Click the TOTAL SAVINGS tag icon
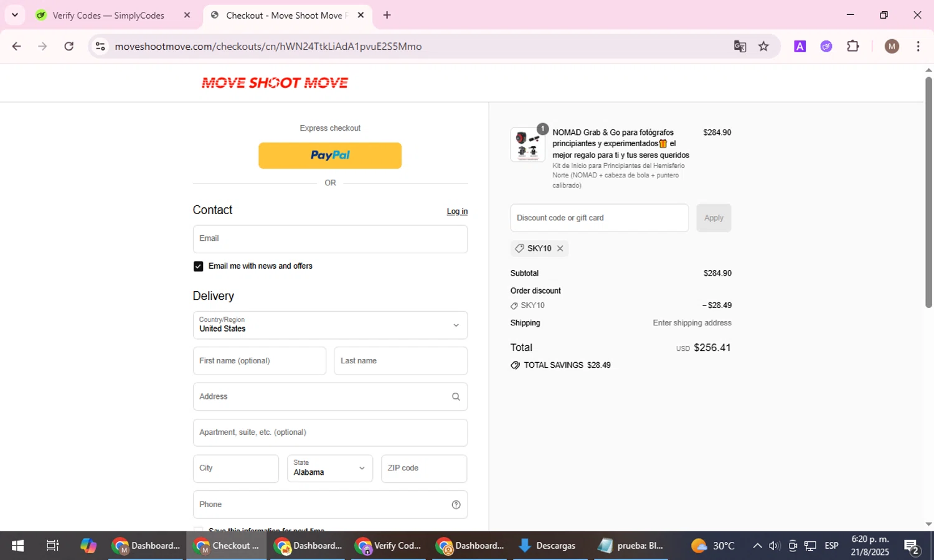 coord(515,365)
